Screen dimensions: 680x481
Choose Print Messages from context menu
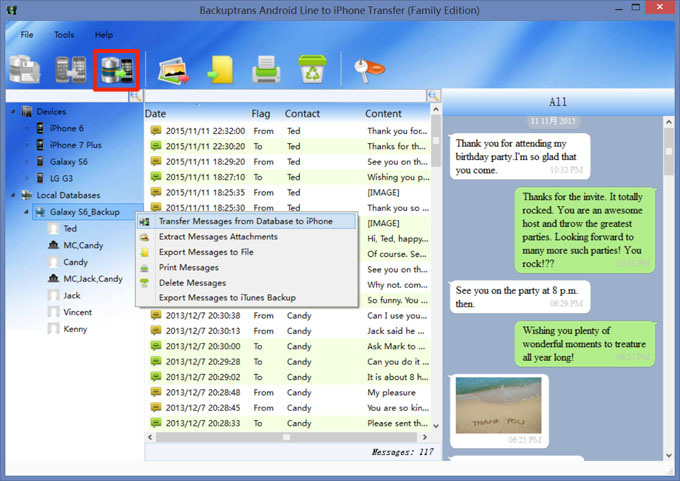pos(246,267)
